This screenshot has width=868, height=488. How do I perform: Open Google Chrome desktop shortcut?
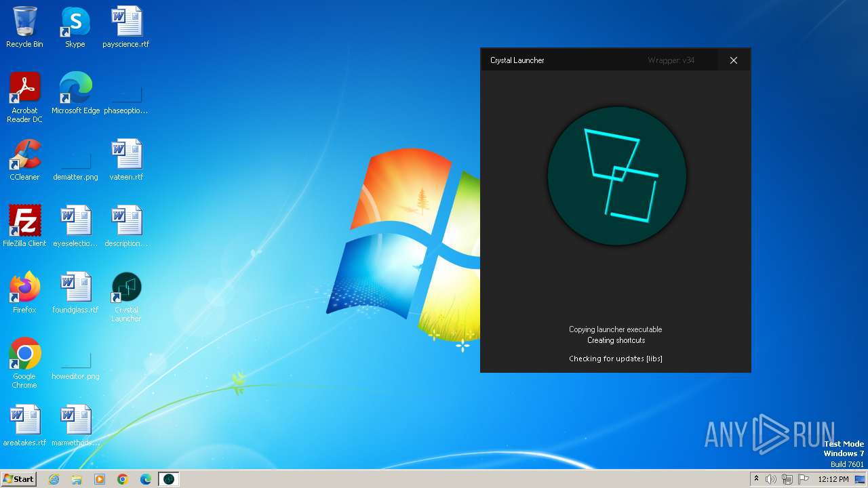[x=24, y=363]
